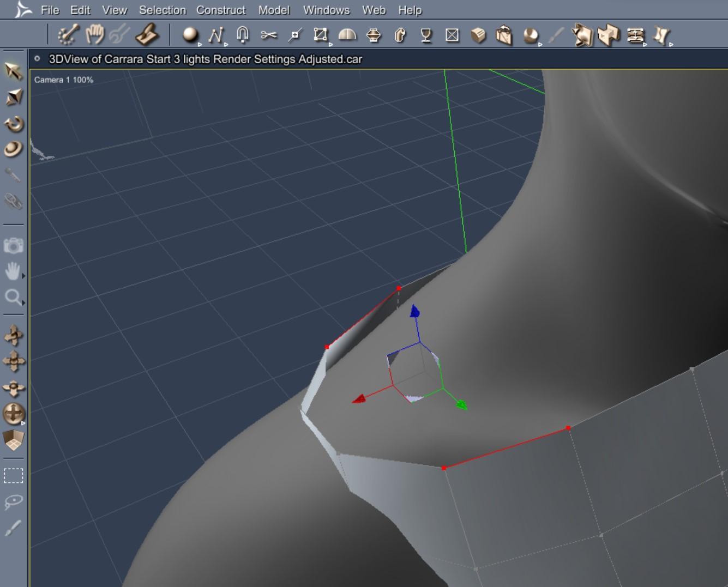Click the 3D cross-shaped block tool icon
The image size is (728, 587).
click(x=609, y=35)
